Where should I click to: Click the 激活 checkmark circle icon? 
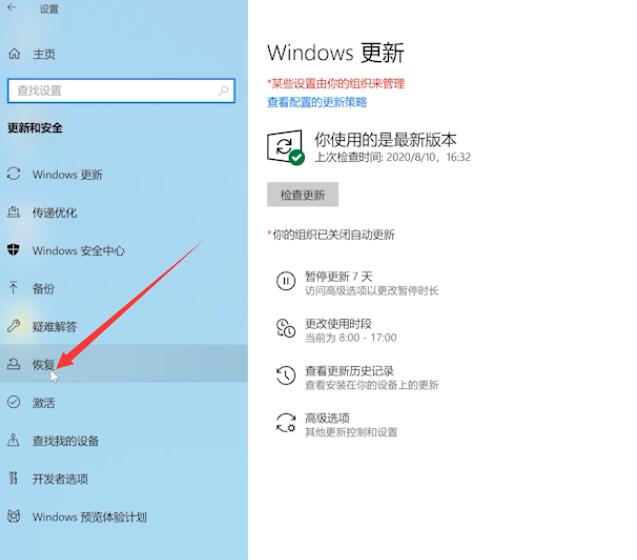[x=13, y=402]
